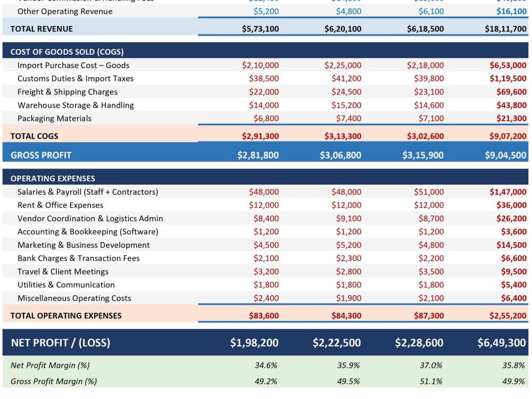Viewport: 532px width, 399px height.
Task: Click the $5,400 utilities total
Action: 514,285
